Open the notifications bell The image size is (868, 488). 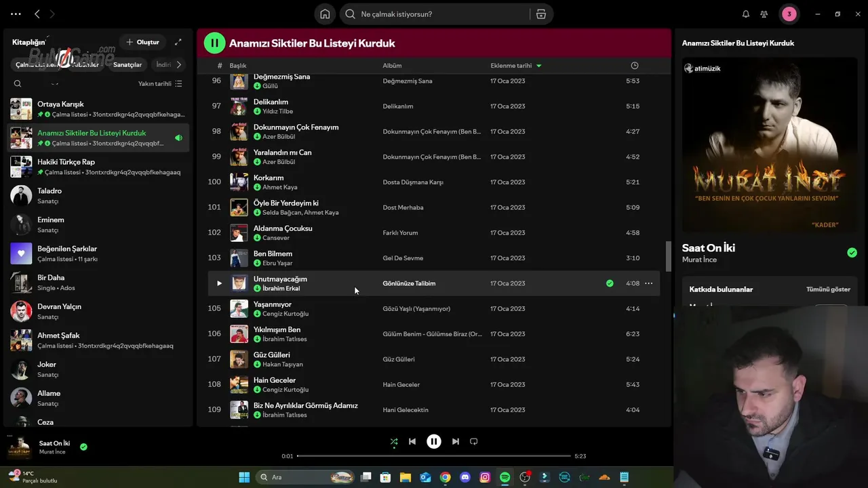click(x=746, y=14)
